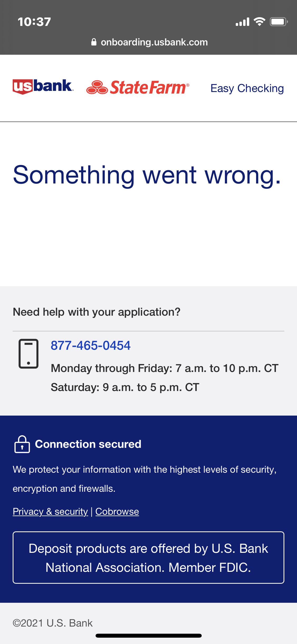Tap the Something went wrong heading
297x644 pixels.
(147, 175)
